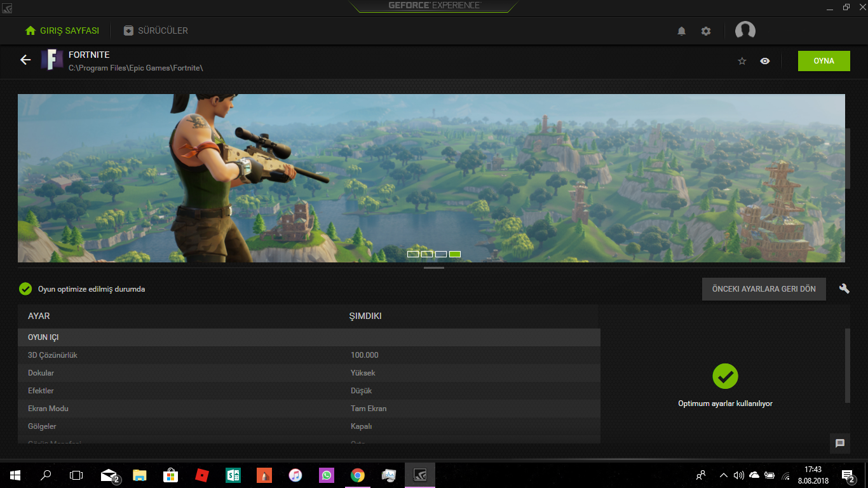Screen dimensions: 868x488
Task: Collapse the banner using the divider handle
Action: click(434, 268)
